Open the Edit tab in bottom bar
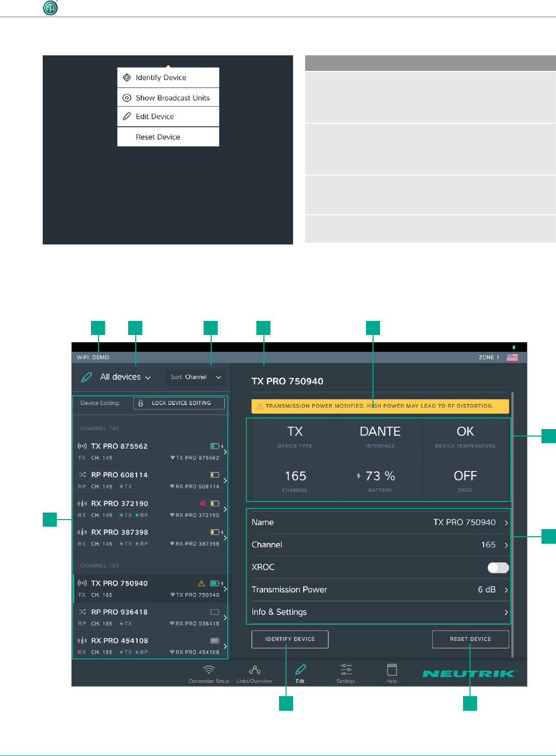Viewport: 556px width, 756px height. click(x=300, y=674)
